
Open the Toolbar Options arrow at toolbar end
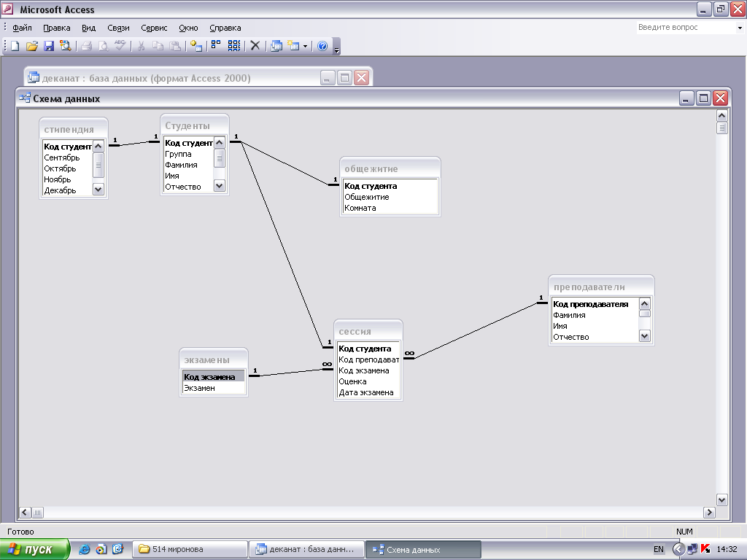click(337, 47)
